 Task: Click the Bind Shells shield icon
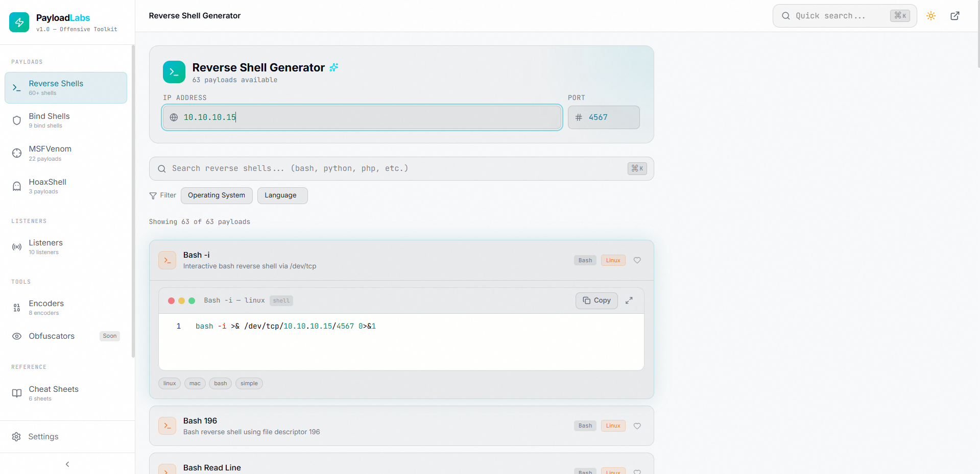[x=17, y=120]
